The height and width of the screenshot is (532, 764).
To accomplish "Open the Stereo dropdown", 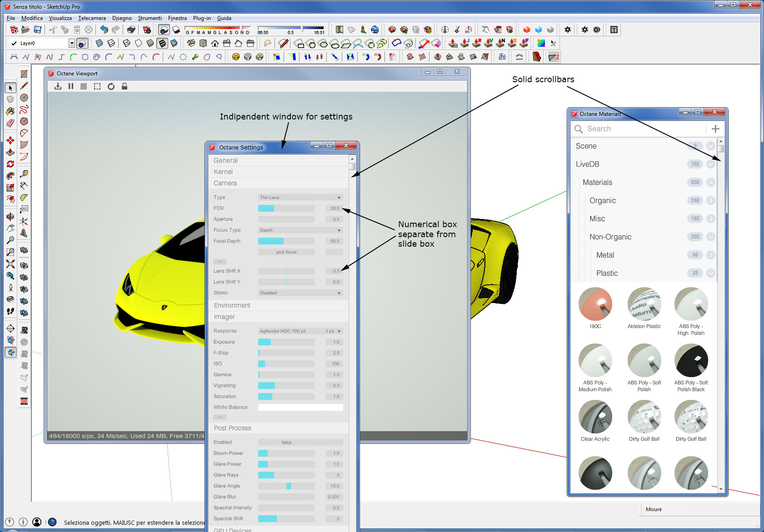I will pyautogui.click(x=300, y=293).
